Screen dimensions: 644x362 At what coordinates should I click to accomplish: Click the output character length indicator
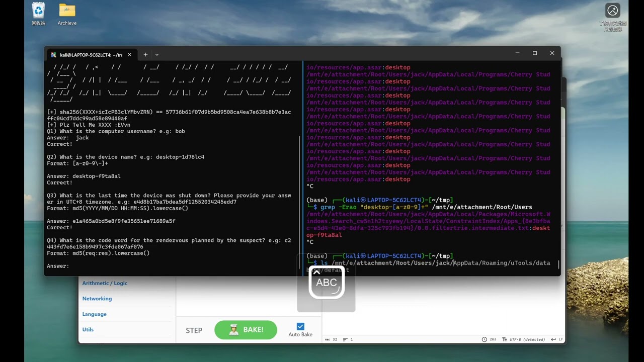pos(331,339)
